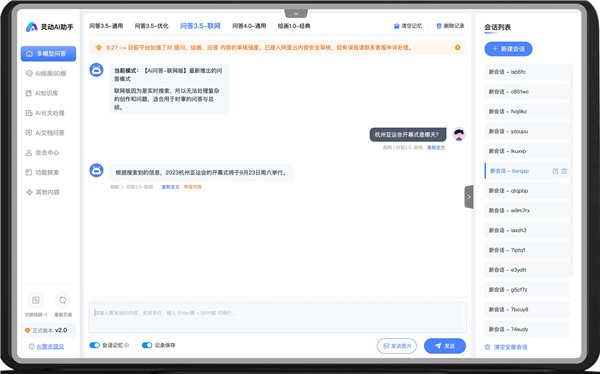Click the info icon next to 会话记忆

127,345
